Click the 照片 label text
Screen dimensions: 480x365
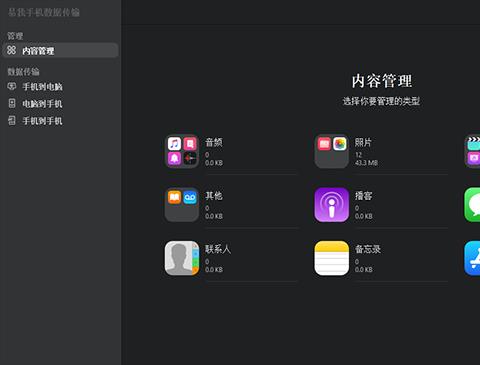[x=363, y=143]
